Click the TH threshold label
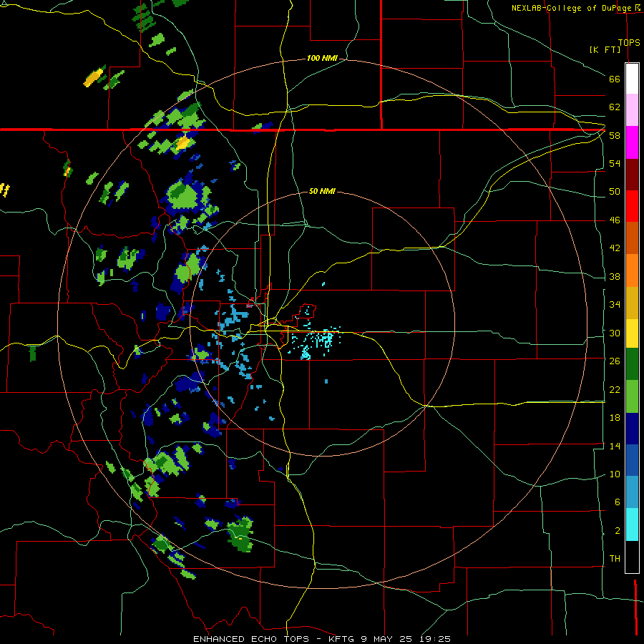 [x=615, y=559]
